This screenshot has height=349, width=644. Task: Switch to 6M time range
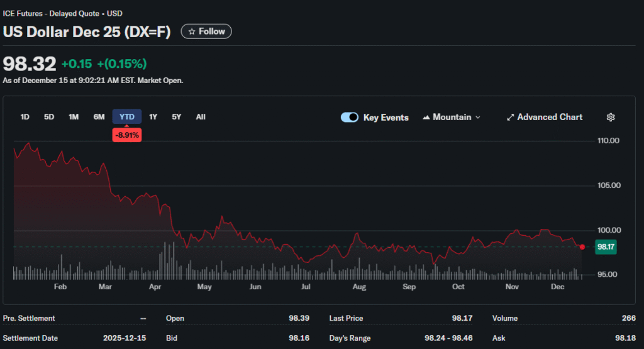click(99, 117)
